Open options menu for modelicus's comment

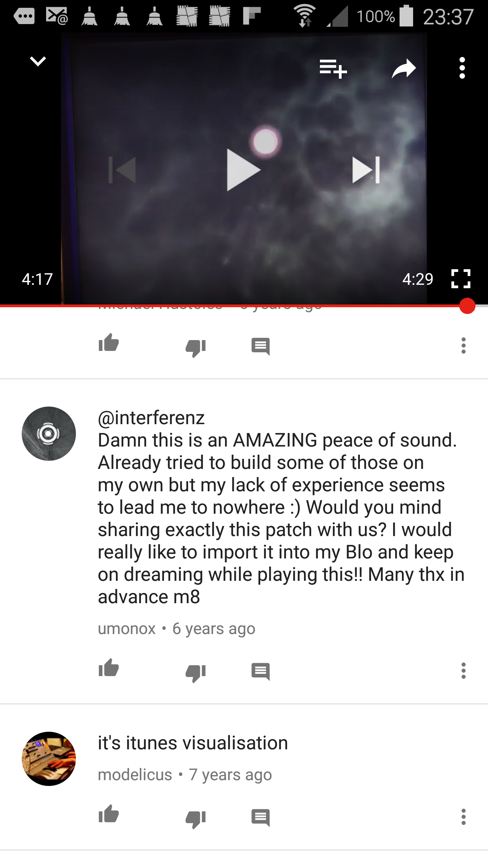(464, 817)
